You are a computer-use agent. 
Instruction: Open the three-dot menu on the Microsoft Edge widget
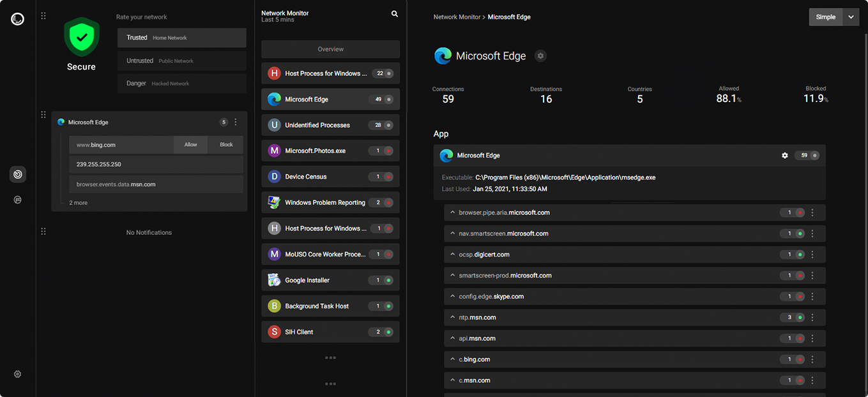(x=236, y=122)
